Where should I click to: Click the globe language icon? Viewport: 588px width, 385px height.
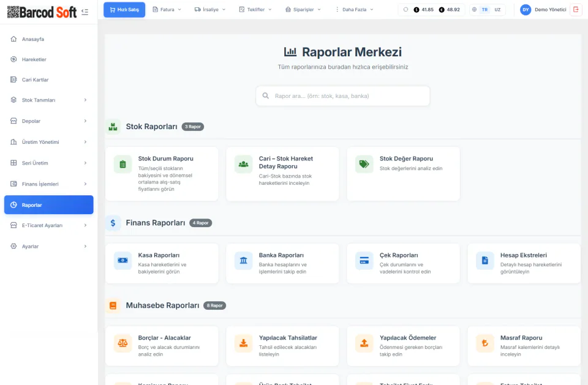point(474,10)
